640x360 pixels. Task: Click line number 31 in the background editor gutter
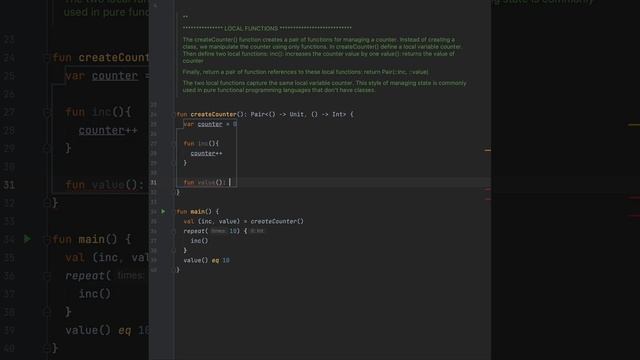pos(9,185)
